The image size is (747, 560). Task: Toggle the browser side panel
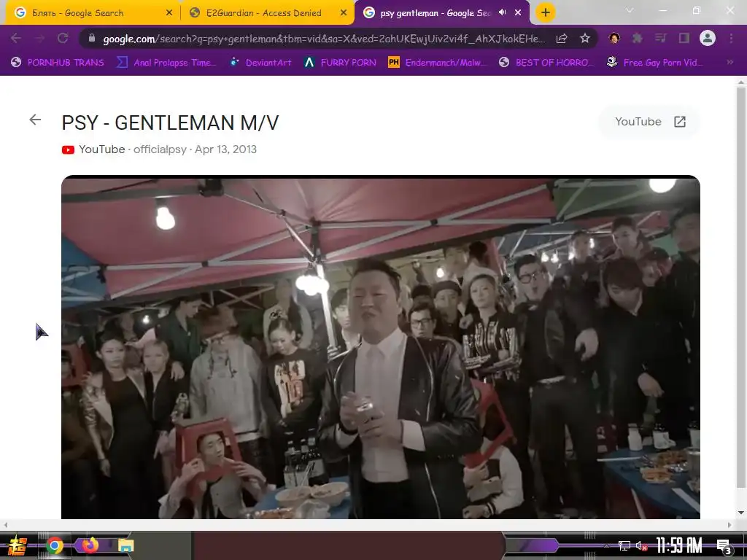[684, 38]
